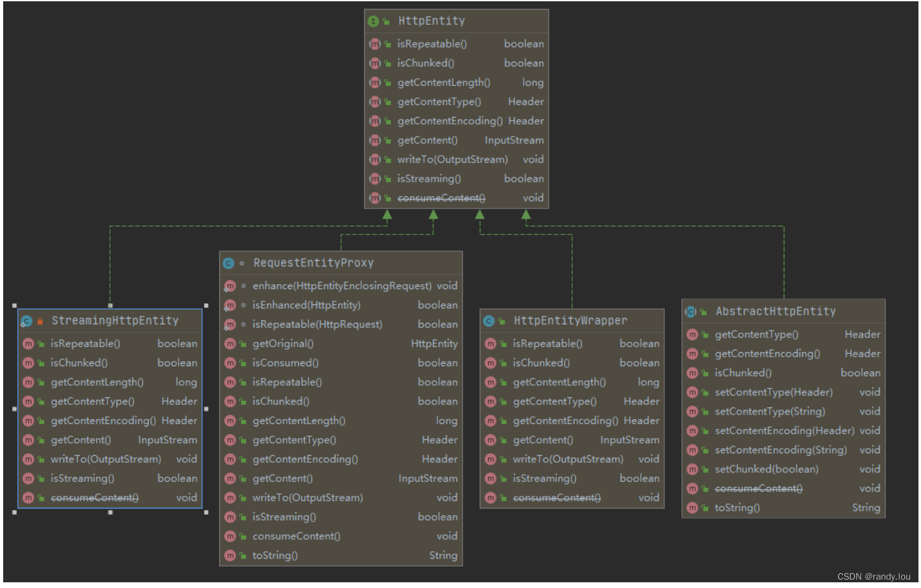Click method icon of writeTo(OutputStream) in StreamingHttpEntity
This screenshot has width=921, height=588.
click(28, 459)
